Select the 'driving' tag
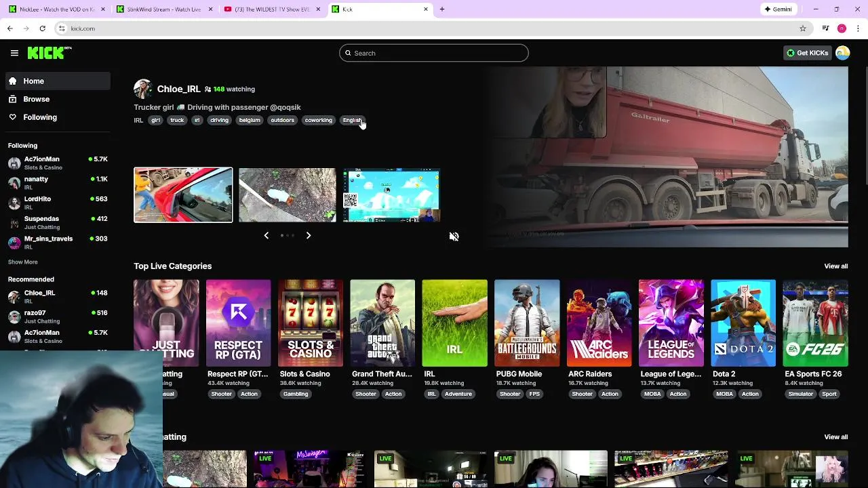868x488 pixels. click(x=219, y=120)
